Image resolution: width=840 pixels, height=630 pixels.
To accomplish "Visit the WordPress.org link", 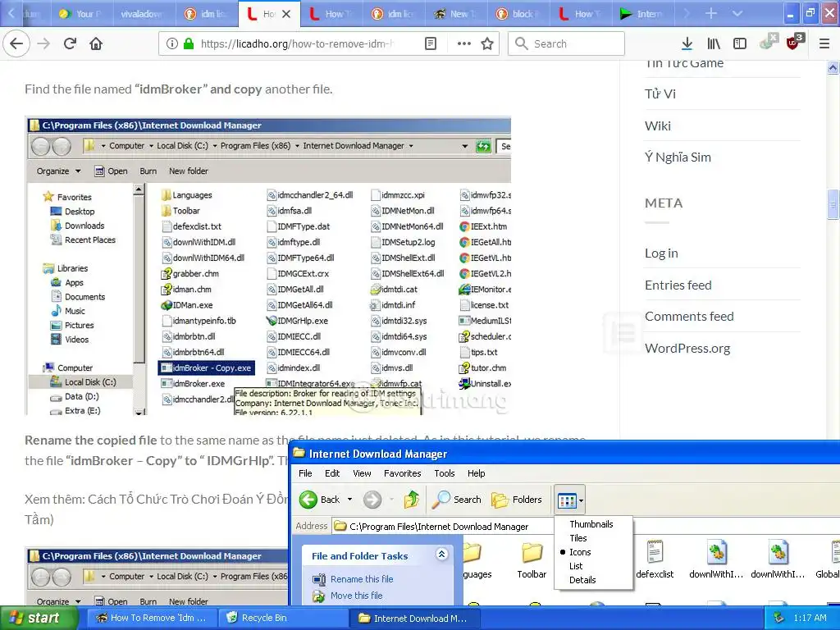I will 687,348.
